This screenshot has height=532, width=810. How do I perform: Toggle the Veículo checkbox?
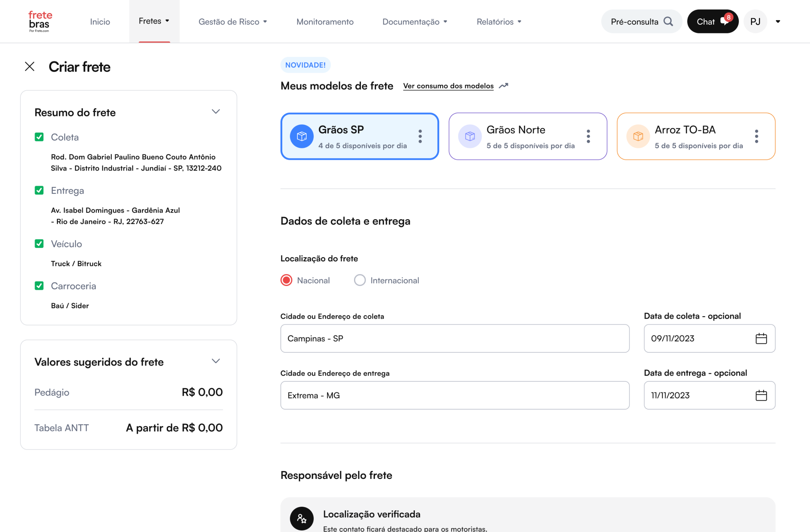pyautogui.click(x=39, y=244)
